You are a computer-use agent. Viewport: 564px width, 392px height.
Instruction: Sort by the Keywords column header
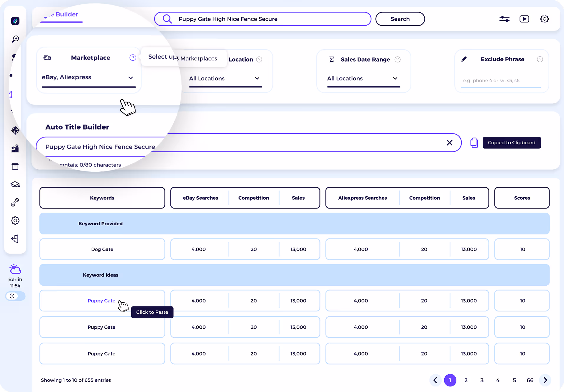(x=102, y=198)
